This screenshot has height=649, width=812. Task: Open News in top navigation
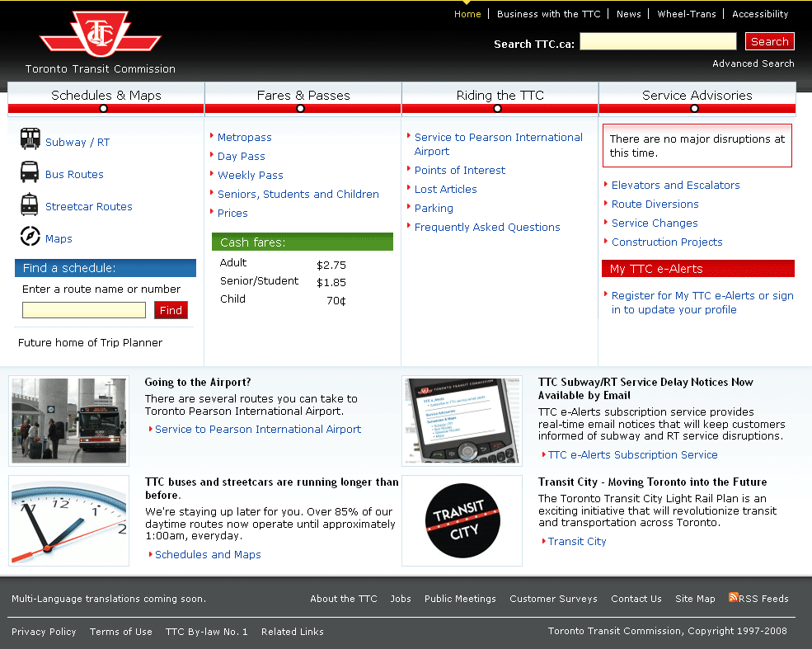coord(629,14)
